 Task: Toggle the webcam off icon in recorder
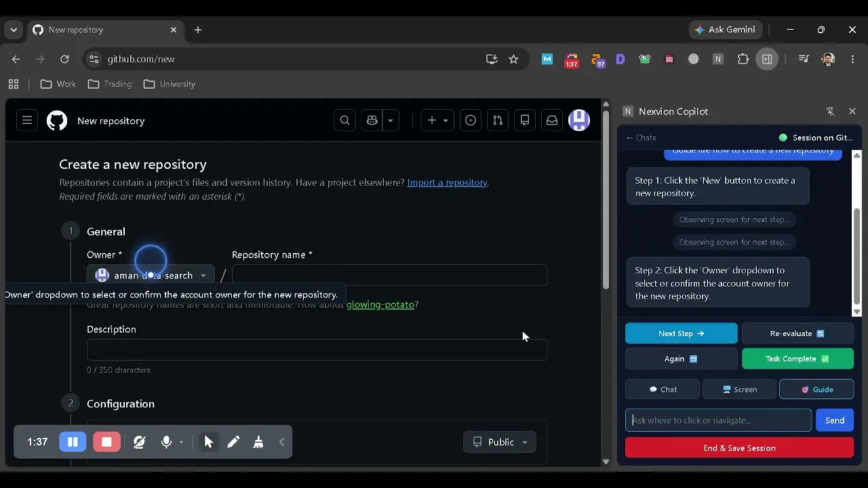(x=140, y=442)
